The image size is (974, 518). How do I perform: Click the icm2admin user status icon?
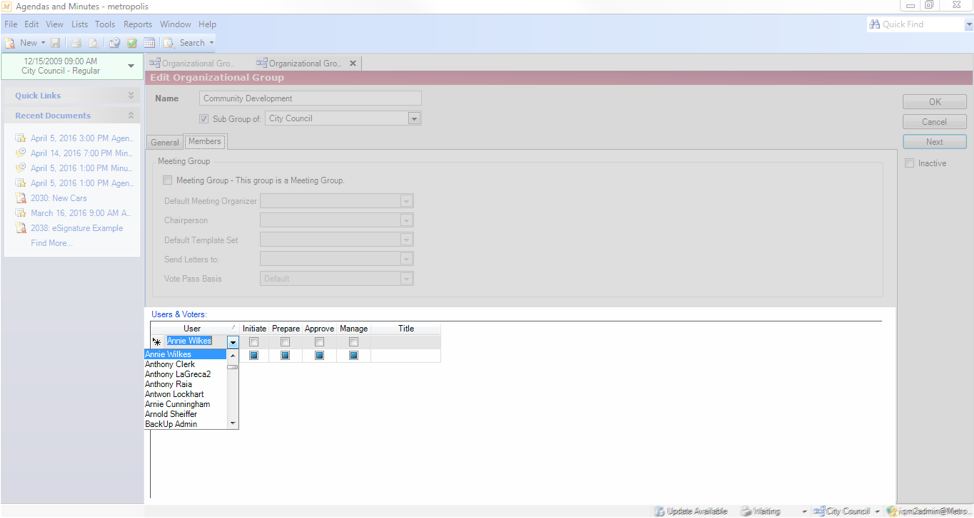(x=892, y=511)
